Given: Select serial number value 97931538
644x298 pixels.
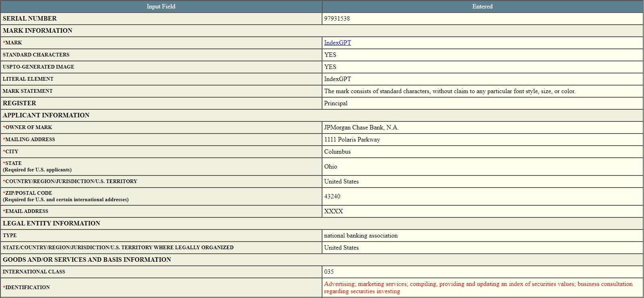Looking at the screenshot, I should pyautogui.click(x=337, y=19).
